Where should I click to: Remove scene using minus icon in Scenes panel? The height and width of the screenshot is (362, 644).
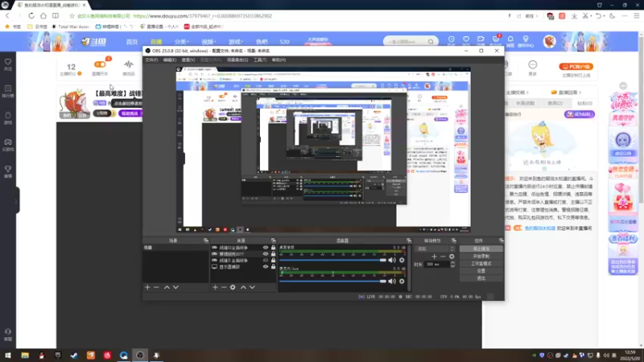click(x=156, y=287)
